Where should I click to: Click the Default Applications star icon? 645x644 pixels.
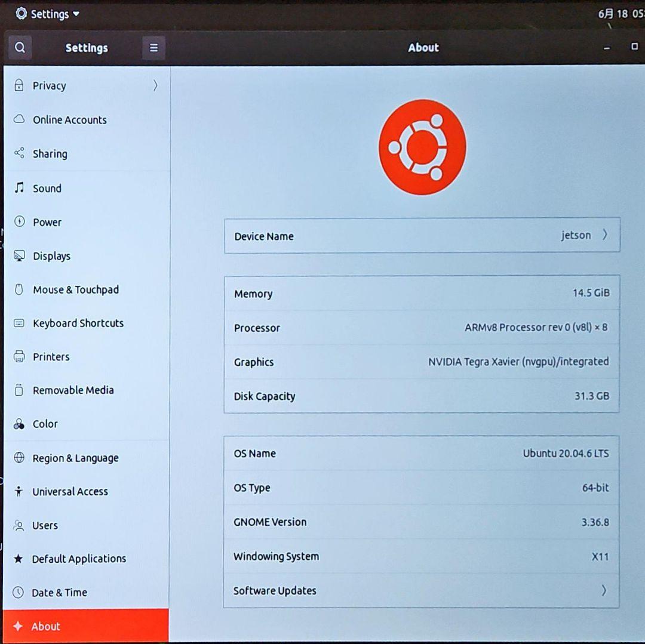[x=18, y=559]
